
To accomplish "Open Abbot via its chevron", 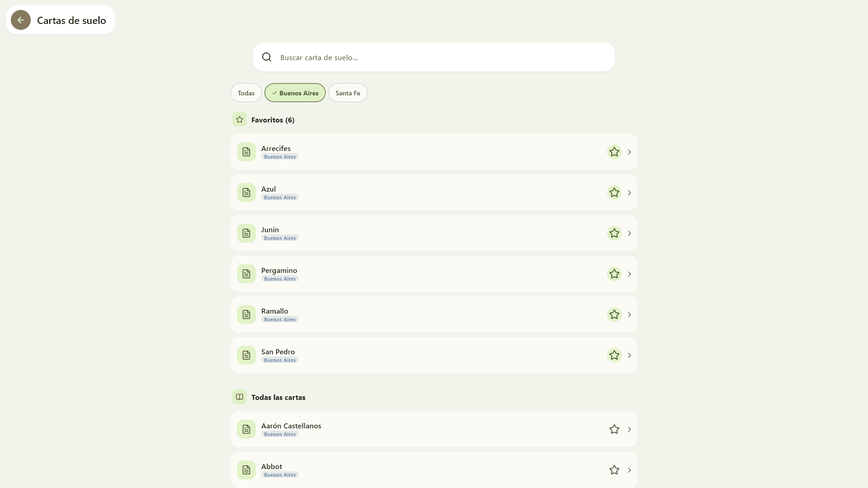I will 629,470.
